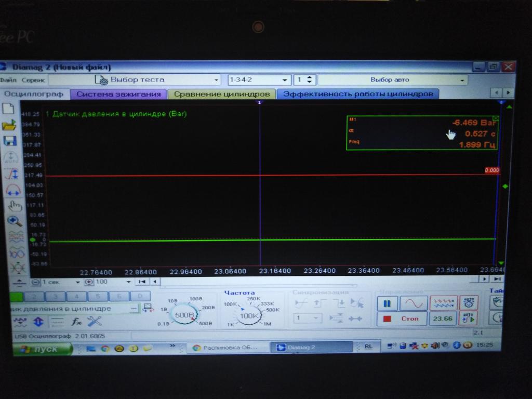Click the ellipsis on the sensor name field
532x399 pixels.
(134, 309)
